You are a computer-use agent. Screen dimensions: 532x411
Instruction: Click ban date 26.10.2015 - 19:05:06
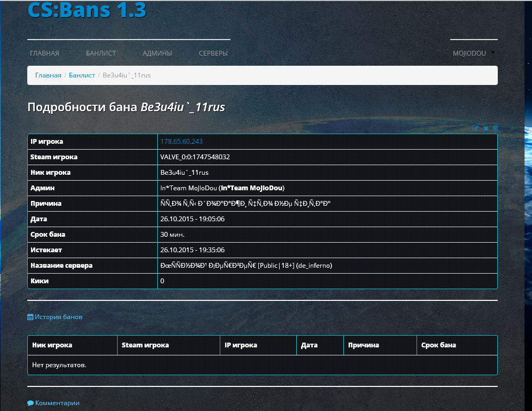[192, 219]
